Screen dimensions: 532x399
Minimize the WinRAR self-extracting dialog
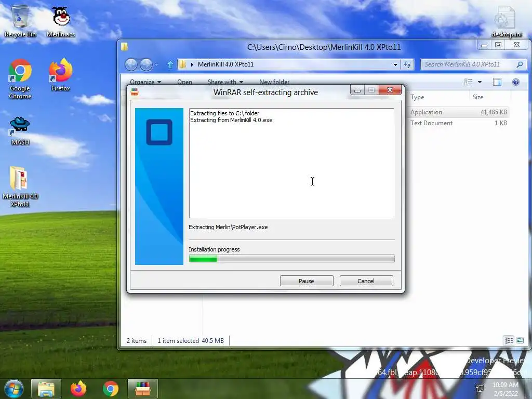click(x=357, y=90)
